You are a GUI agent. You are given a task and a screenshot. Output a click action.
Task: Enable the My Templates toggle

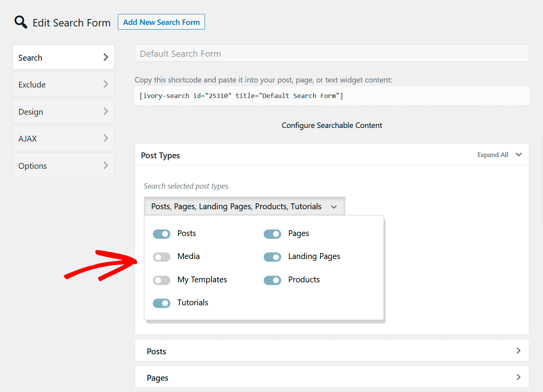pyautogui.click(x=161, y=280)
